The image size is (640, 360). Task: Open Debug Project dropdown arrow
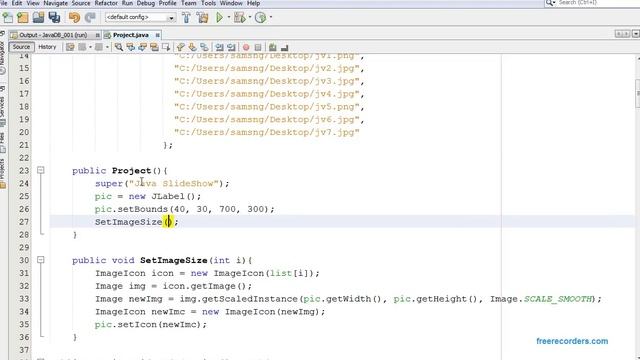[x=249, y=18]
